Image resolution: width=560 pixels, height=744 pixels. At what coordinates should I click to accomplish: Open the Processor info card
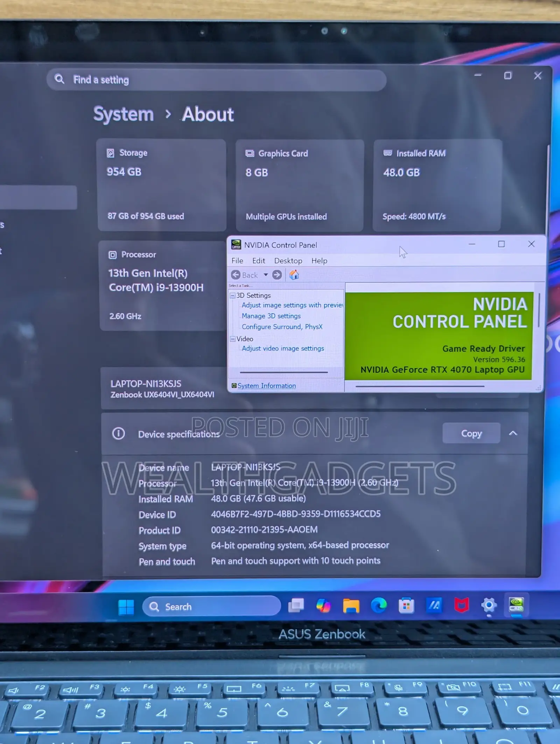162,286
